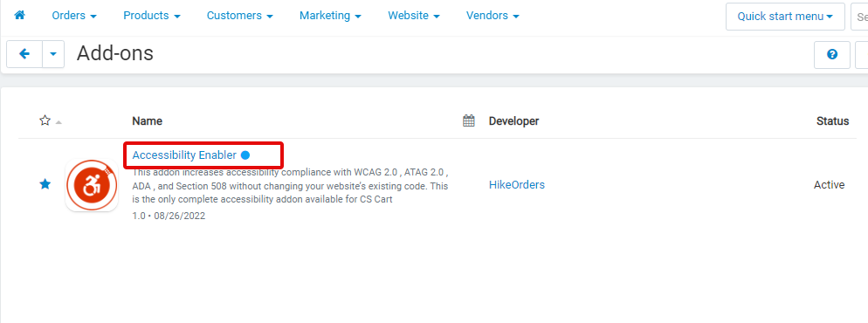This screenshot has width=868, height=323.
Task: Go to the home dashboard icon
Action: coord(19,16)
